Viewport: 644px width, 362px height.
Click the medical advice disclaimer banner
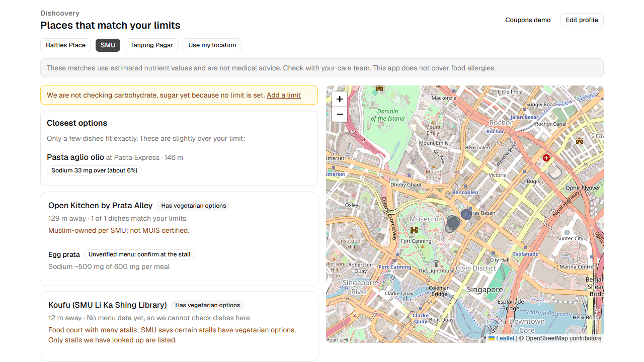click(x=322, y=68)
